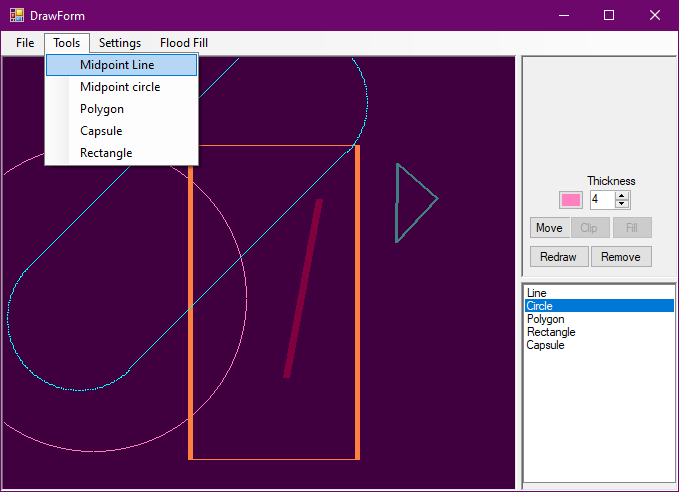This screenshot has width=679, height=492.
Task: Choose the Rectangle tool
Action: point(106,153)
